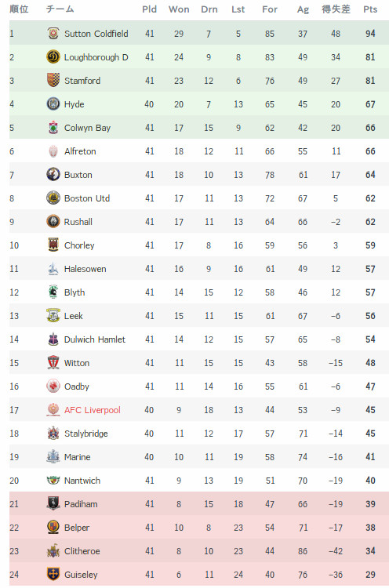
Task: Click the Witton club crest
Action: pyautogui.click(x=53, y=363)
